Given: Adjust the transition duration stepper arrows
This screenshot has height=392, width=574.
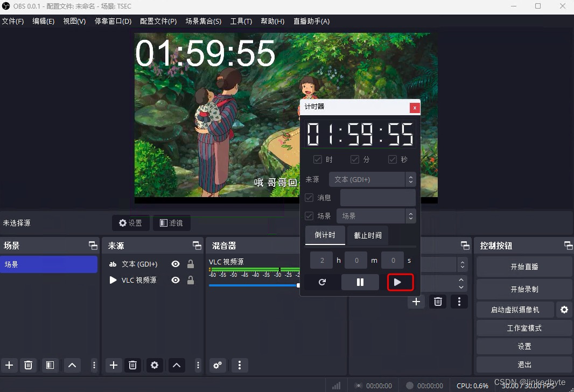Looking at the screenshot, I should click(461, 284).
